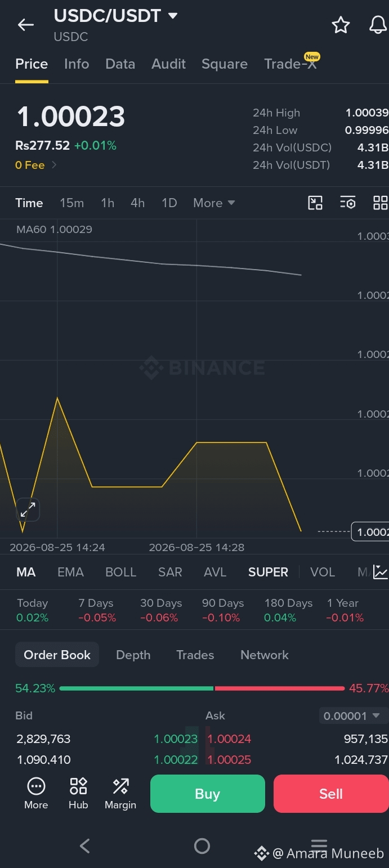Viewport: 389px width, 868px height.
Task: Switch to the Data tab
Action: 120,64
